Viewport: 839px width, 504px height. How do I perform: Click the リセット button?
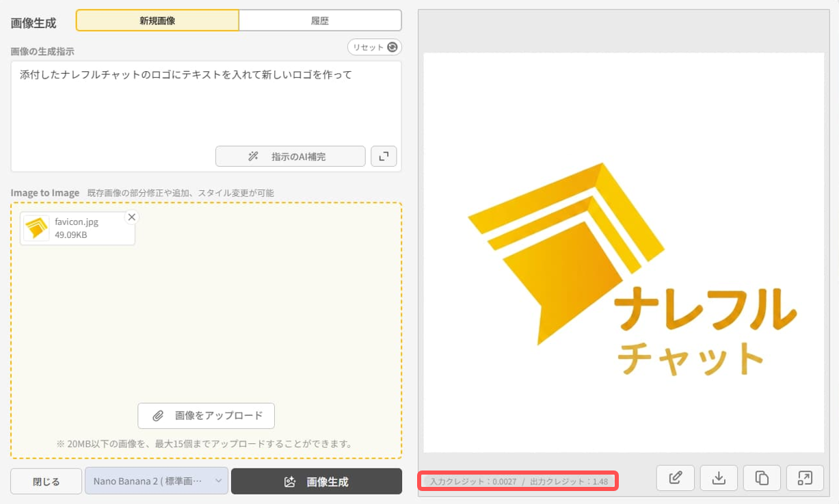(375, 47)
